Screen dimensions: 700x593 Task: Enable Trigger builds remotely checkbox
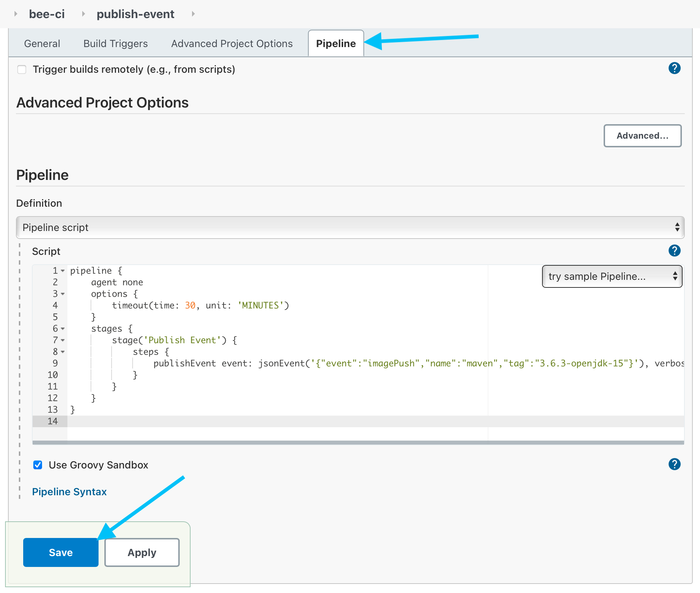(22, 69)
